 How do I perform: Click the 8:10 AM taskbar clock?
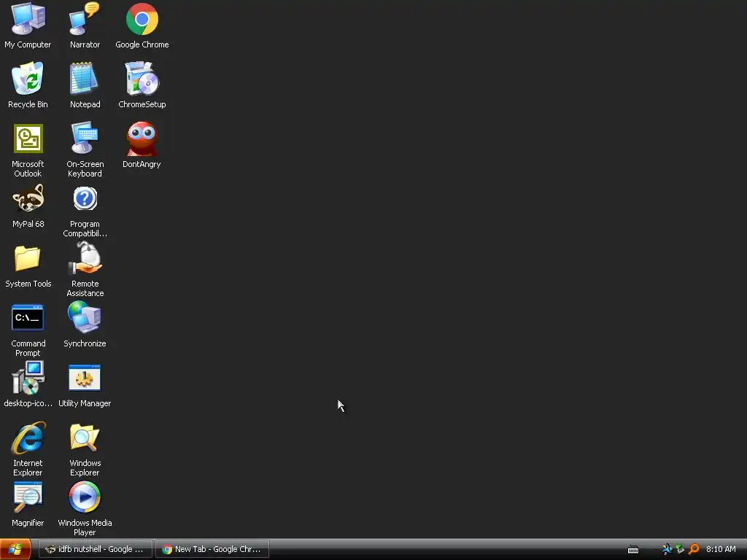(x=721, y=549)
